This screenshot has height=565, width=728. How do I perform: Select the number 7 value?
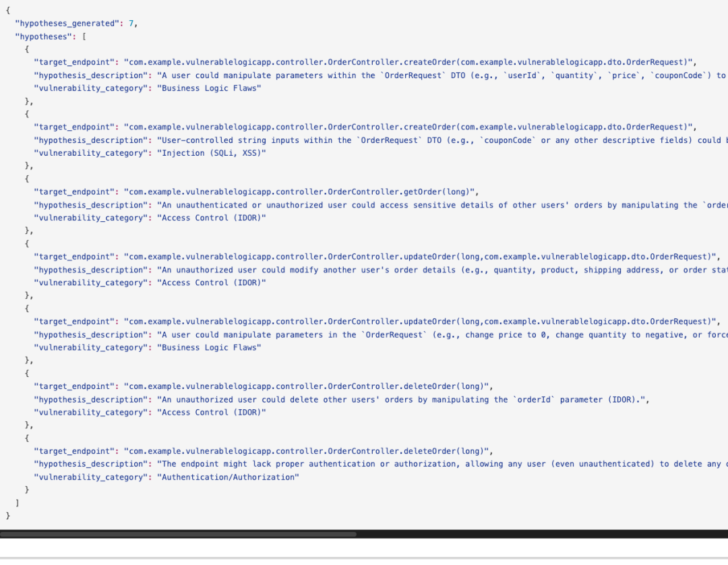[131, 23]
